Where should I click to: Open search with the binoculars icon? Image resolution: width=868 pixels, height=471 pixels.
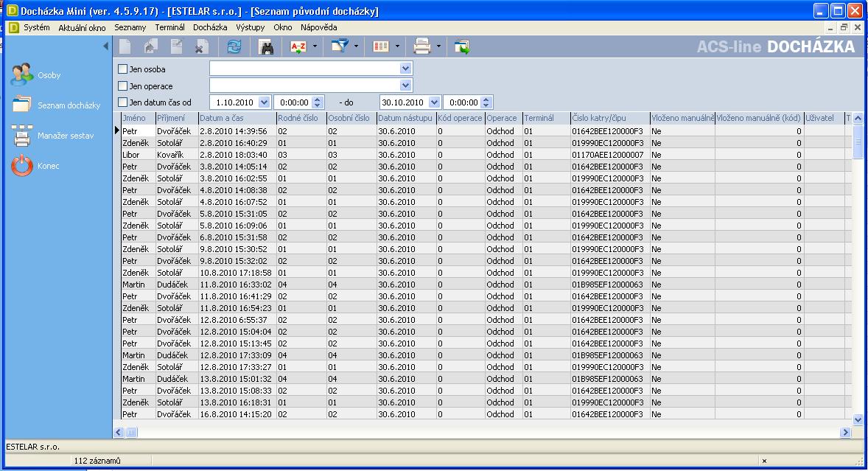[266, 47]
